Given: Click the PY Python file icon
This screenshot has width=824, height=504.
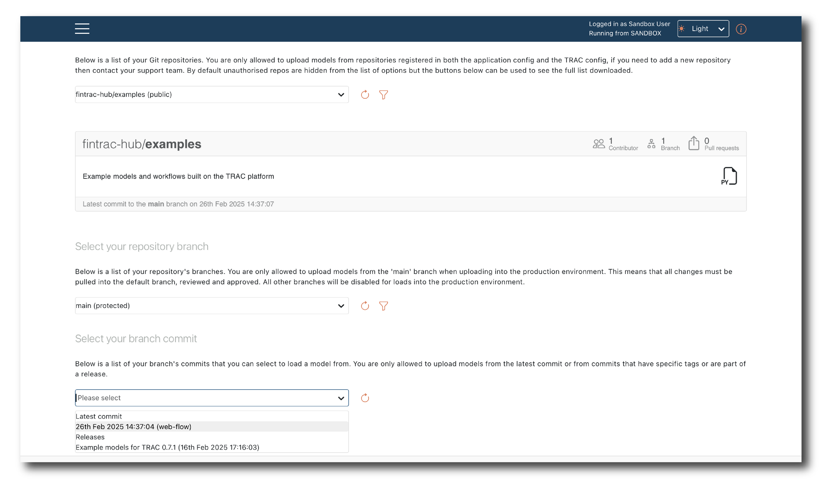Looking at the screenshot, I should [729, 176].
